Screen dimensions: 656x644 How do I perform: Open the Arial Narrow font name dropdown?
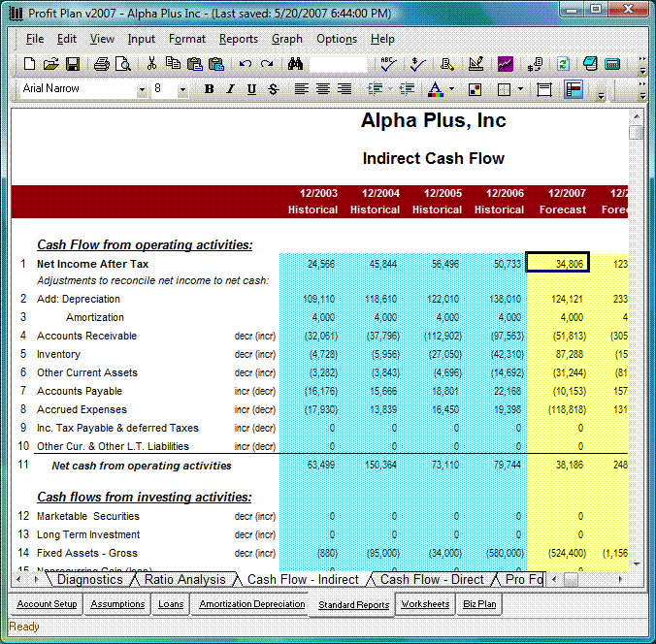click(x=143, y=89)
